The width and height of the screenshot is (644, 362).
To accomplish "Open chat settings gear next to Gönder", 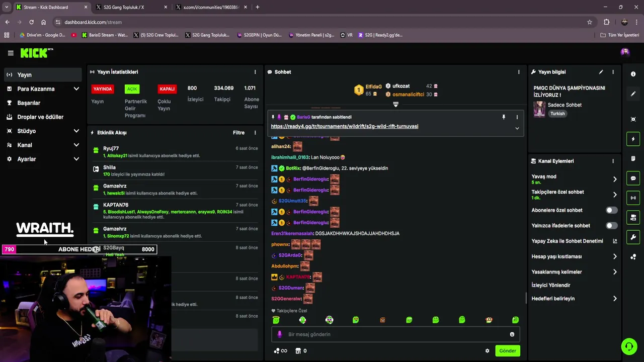I will pos(487,351).
